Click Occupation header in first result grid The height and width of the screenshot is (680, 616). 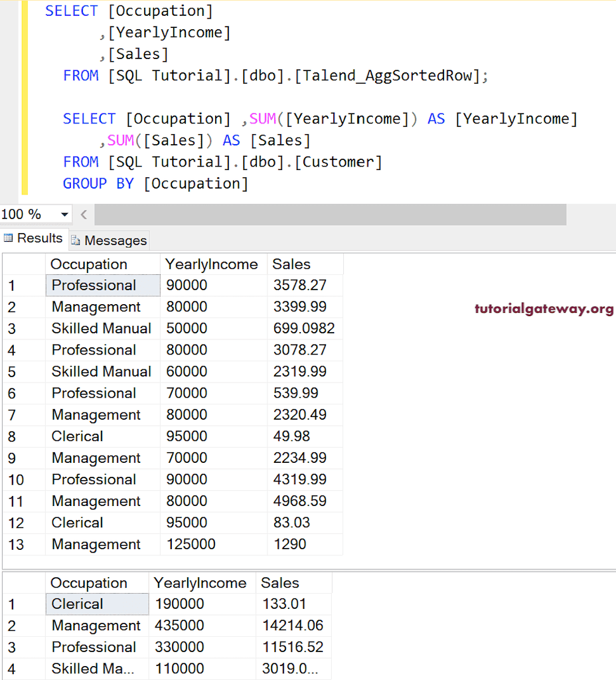click(x=103, y=264)
